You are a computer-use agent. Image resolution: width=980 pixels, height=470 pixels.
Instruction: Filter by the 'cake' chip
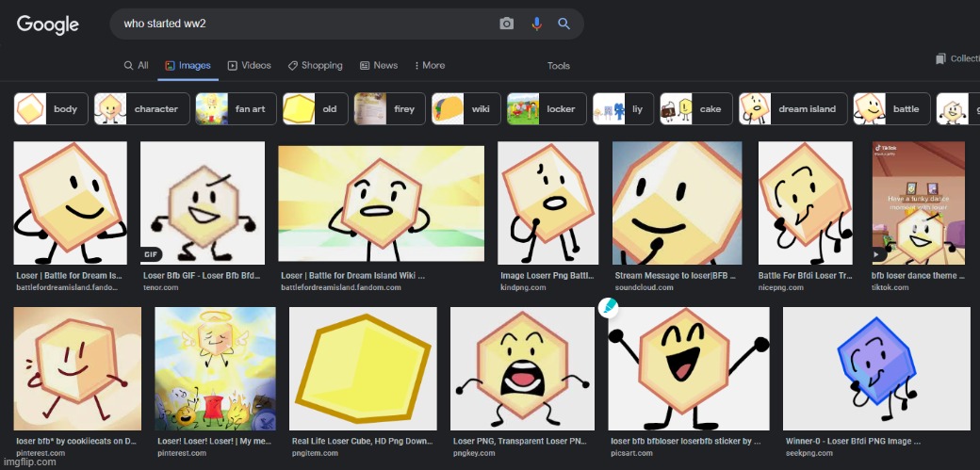coord(696,108)
